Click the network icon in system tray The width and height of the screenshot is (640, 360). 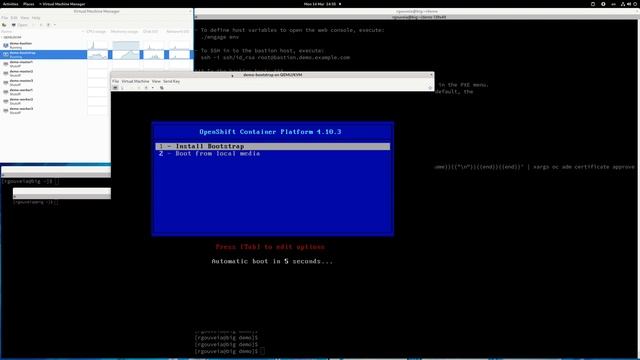622,4
